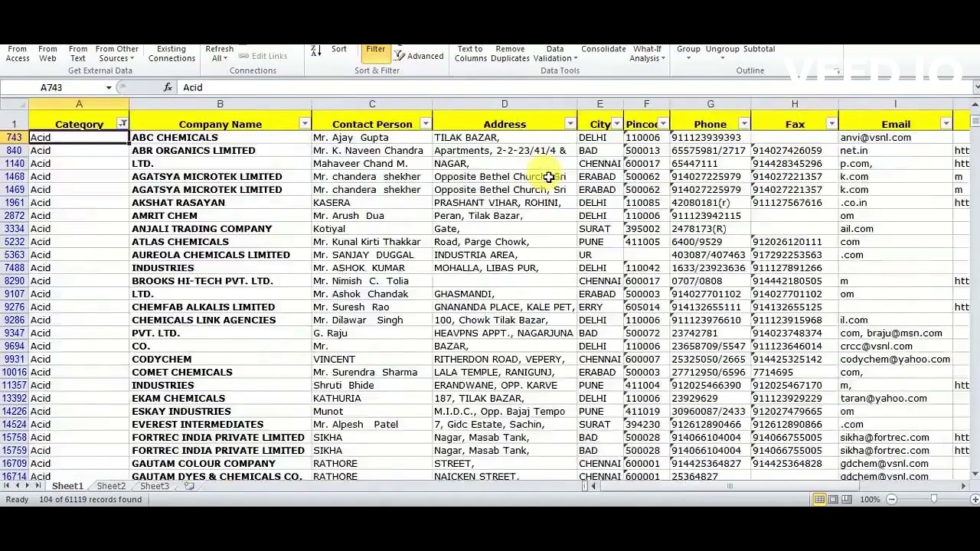
Task: Click Text to Columns
Action: coord(470,54)
